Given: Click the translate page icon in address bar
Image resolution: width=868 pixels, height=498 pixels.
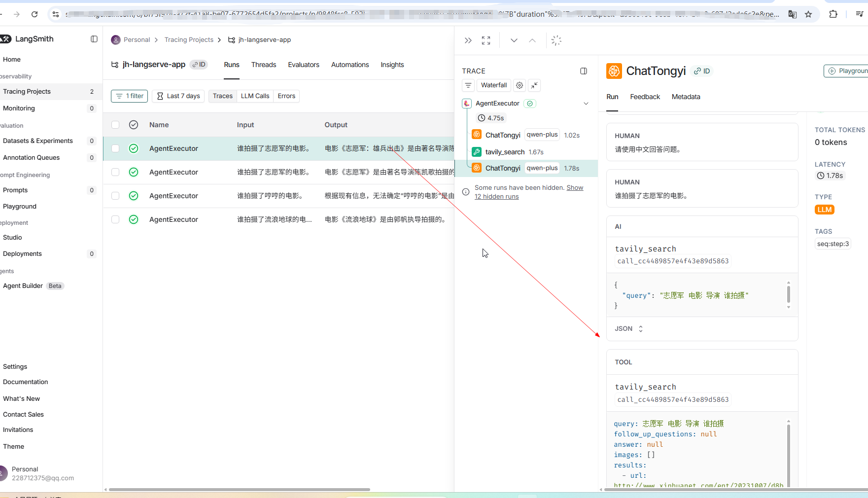Looking at the screenshot, I should coord(793,14).
